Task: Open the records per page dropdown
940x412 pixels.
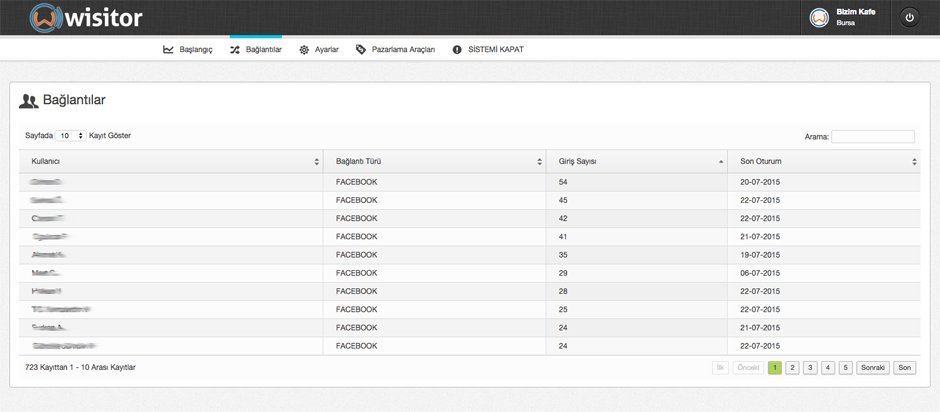Action: 71,135
